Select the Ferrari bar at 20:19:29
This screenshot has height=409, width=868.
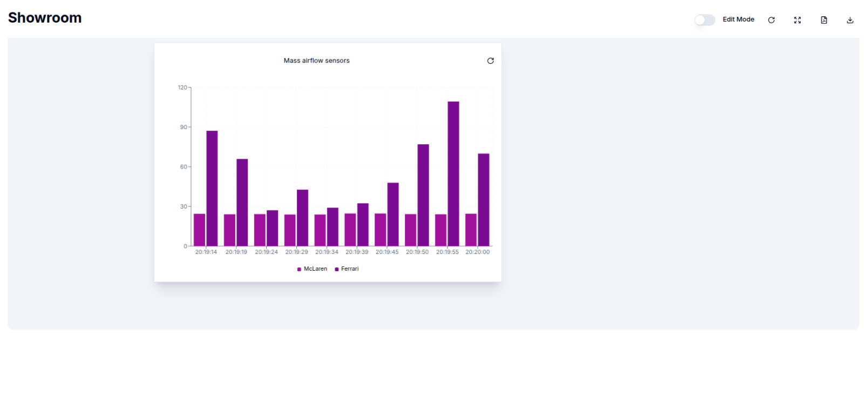click(303, 218)
